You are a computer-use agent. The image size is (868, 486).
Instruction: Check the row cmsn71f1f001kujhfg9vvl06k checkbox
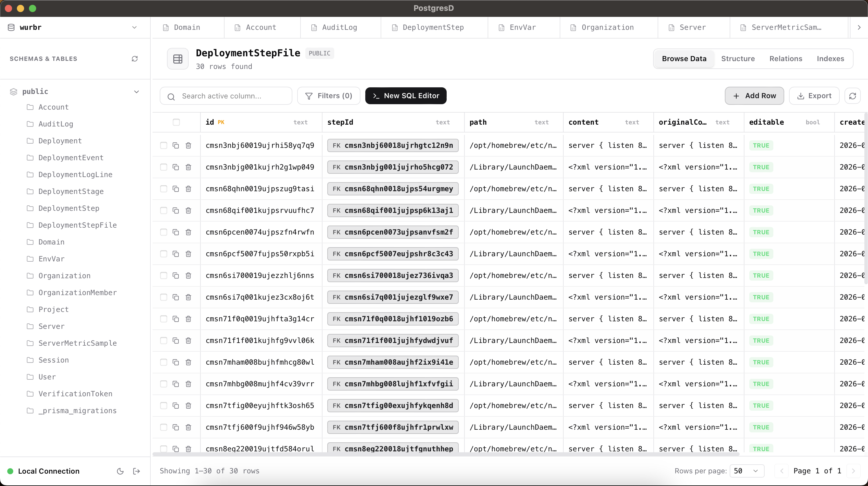point(163,341)
